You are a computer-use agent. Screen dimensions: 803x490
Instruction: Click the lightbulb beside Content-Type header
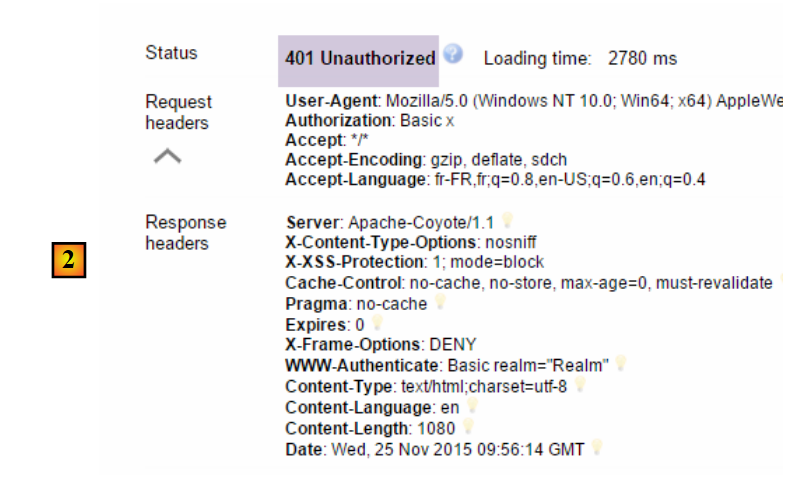(579, 385)
